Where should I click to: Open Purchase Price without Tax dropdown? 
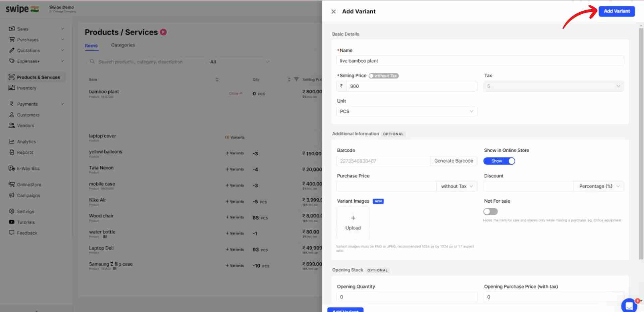click(457, 186)
